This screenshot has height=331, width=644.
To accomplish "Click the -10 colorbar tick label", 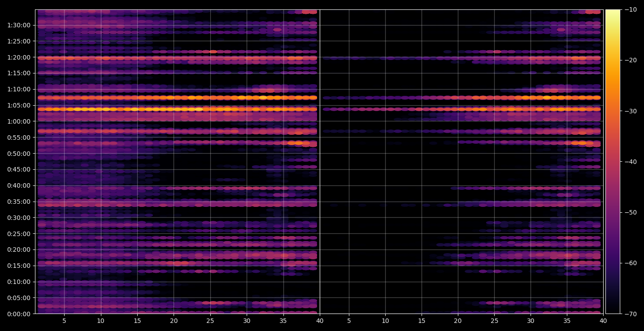I will pyautogui.click(x=631, y=9).
